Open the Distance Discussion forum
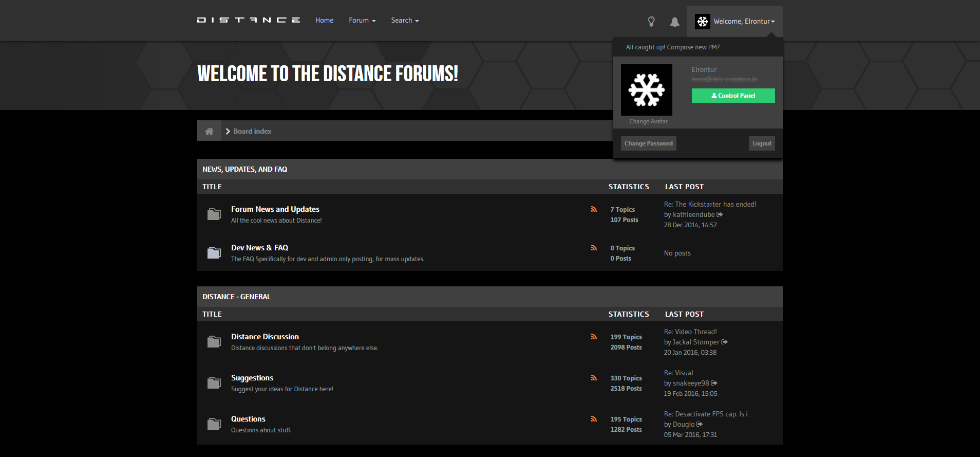The width and height of the screenshot is (980, 457). pos(265,337)
